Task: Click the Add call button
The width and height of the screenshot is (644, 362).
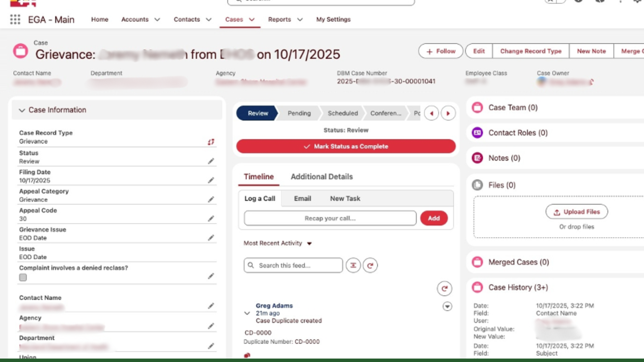Action: point(434,218)
